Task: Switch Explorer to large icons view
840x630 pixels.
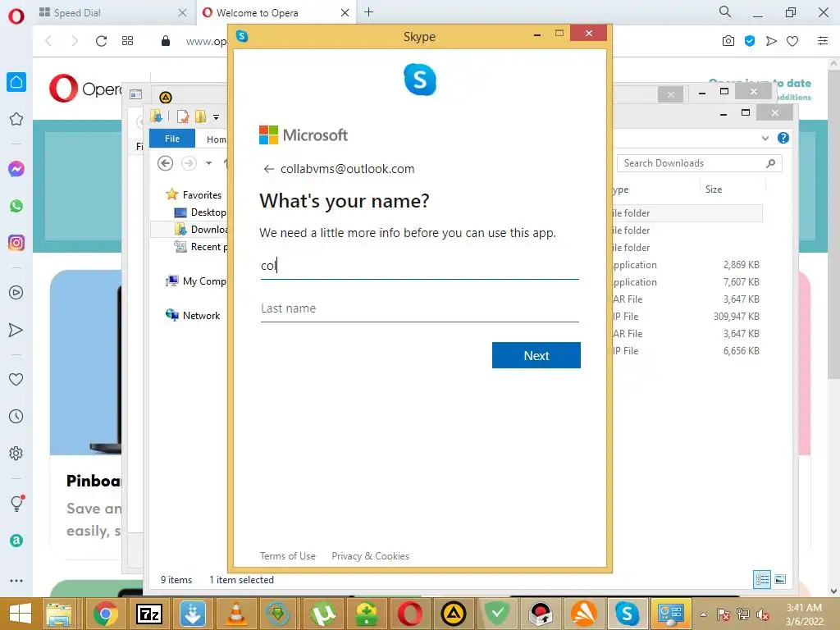Action: pyautogui.click(x=781, y=579)
